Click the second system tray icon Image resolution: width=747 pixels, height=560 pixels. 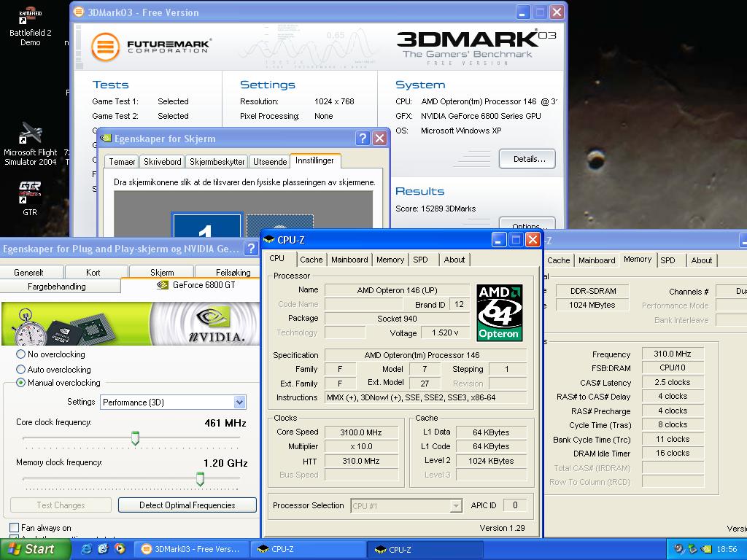pyautogui.click(x=693, y=549)
